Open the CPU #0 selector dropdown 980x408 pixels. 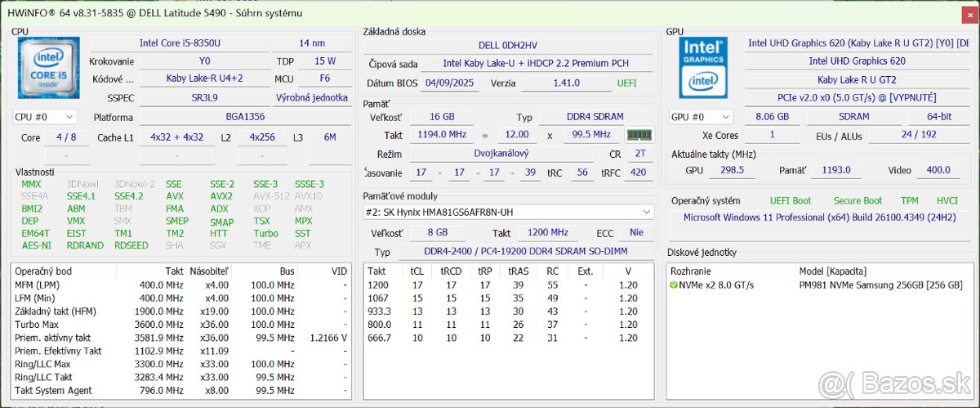point(45,117)
